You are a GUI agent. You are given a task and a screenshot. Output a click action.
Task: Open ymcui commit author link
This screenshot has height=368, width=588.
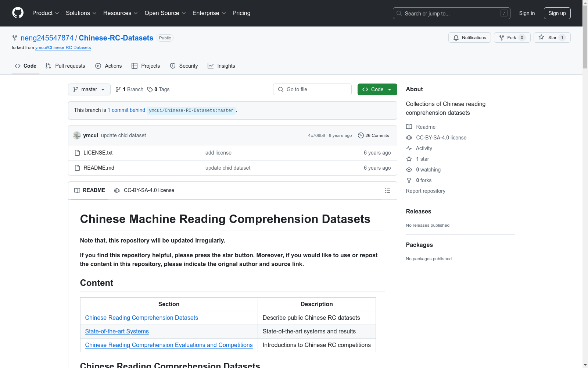click(x=90, y=135)
